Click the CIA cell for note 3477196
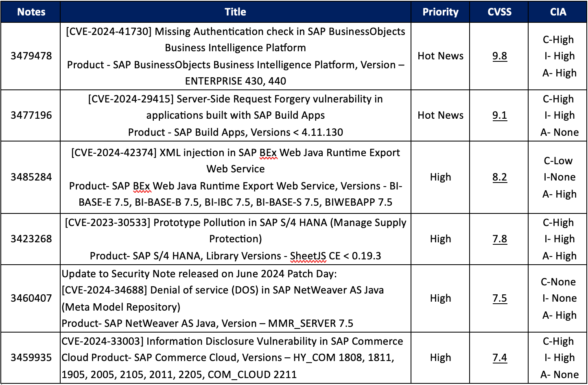This screenshot has width=588, height=385. (x=558, y=115)
